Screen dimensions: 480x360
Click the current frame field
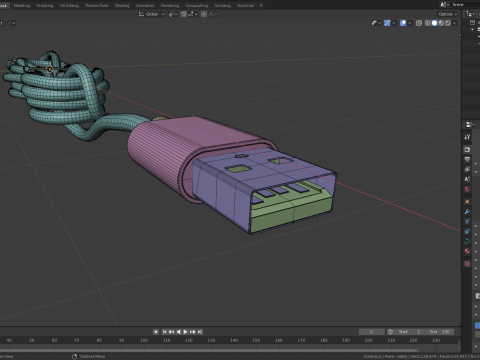tap(371, 332)
